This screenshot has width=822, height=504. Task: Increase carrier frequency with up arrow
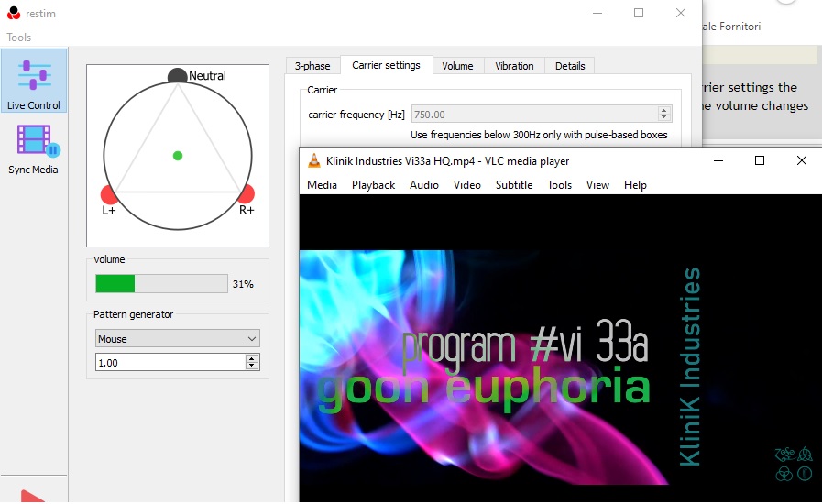[x=664, y=110]
